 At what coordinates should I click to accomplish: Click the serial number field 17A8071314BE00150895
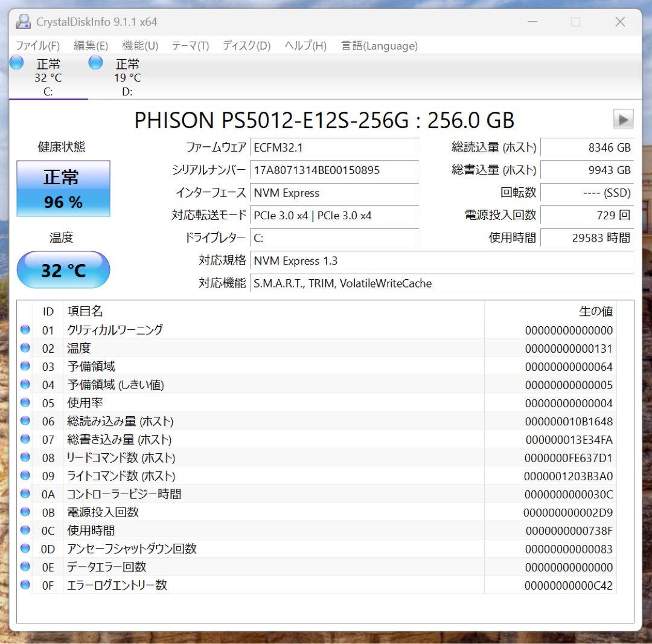pyautogui.click(x=334, y=170)
